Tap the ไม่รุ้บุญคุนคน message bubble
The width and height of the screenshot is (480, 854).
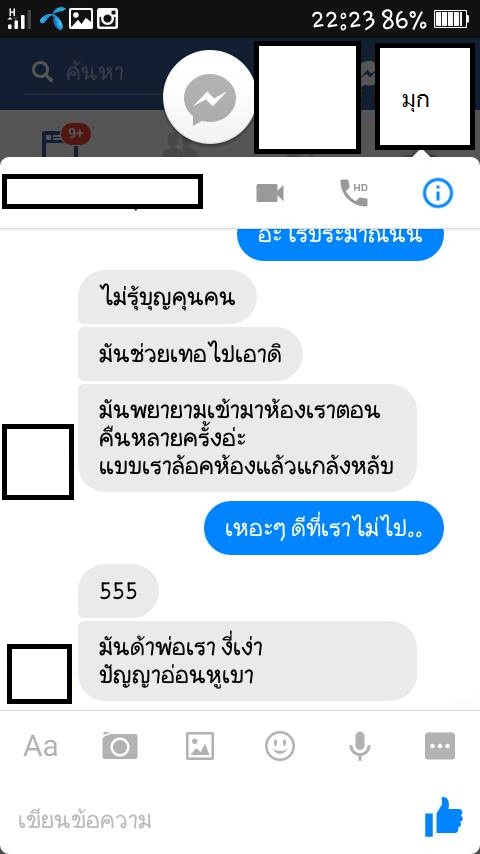pos(167,297)
